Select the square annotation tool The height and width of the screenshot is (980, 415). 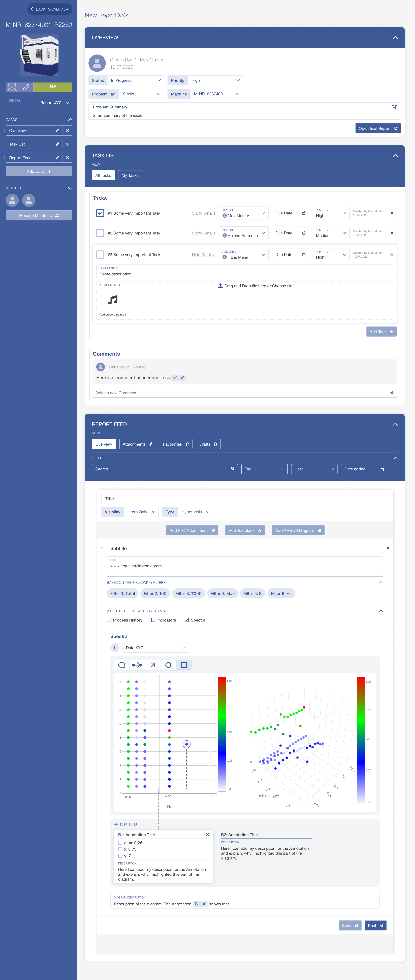point(184,665)
